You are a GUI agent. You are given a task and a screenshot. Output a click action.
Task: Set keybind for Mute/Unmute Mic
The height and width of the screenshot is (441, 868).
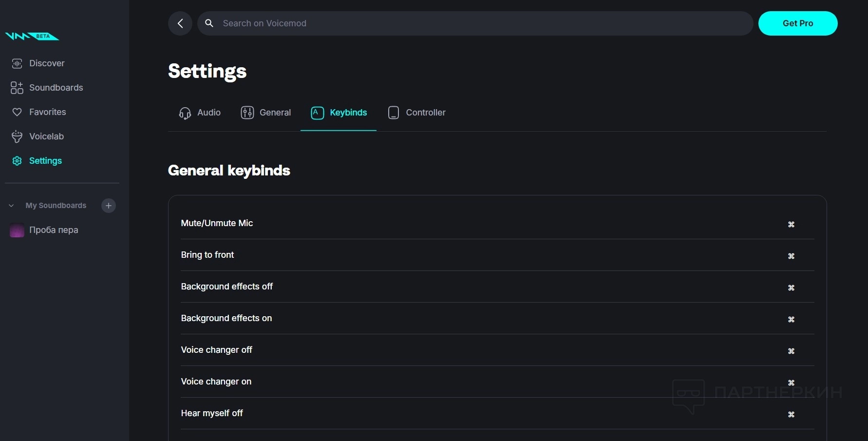pos(791,224)
